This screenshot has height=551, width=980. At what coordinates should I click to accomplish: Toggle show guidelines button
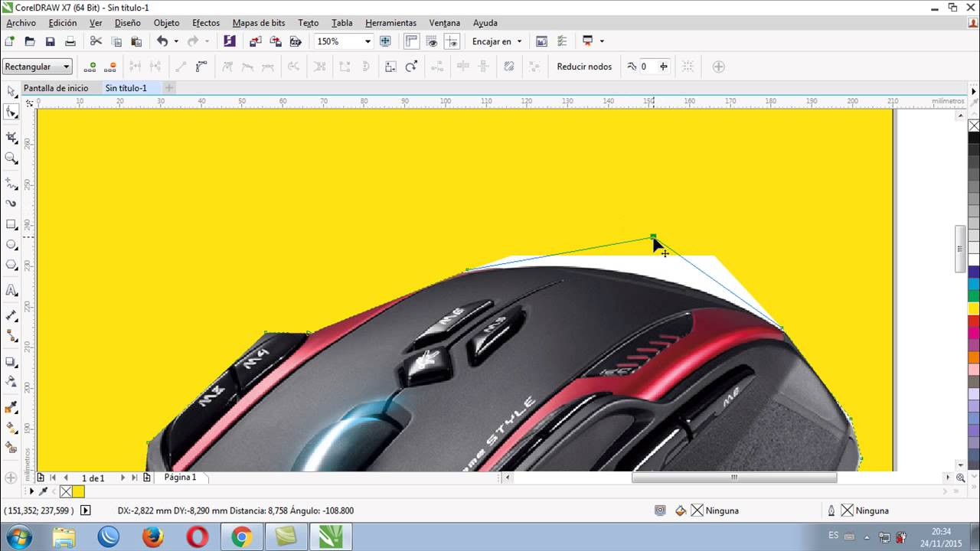point(452,41)
